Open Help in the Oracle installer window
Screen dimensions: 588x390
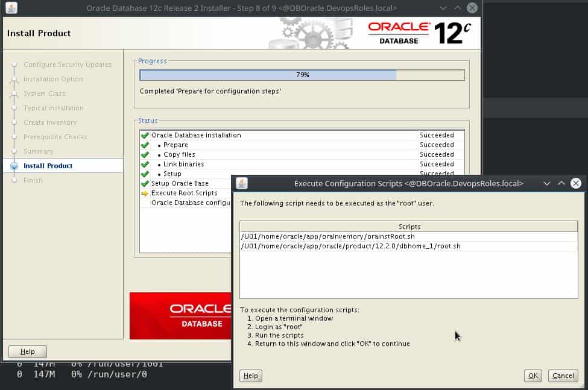coord(27,351)
